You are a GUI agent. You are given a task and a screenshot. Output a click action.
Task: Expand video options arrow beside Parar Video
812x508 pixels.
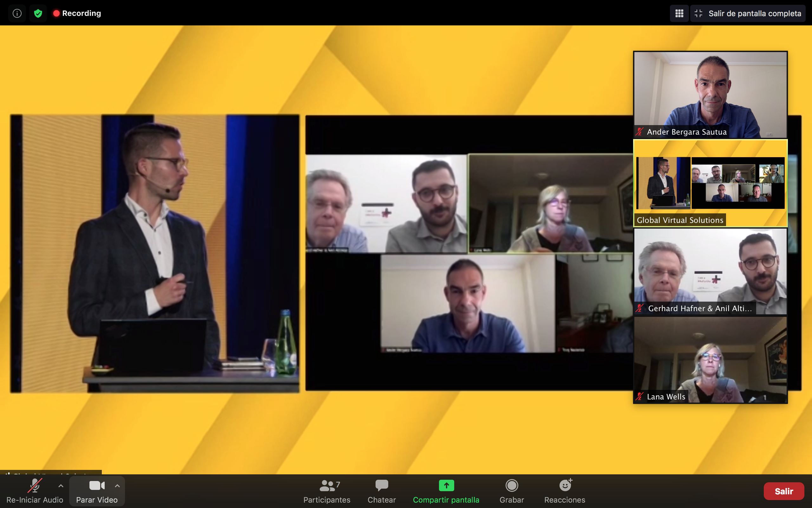click(x=117, y=485)
